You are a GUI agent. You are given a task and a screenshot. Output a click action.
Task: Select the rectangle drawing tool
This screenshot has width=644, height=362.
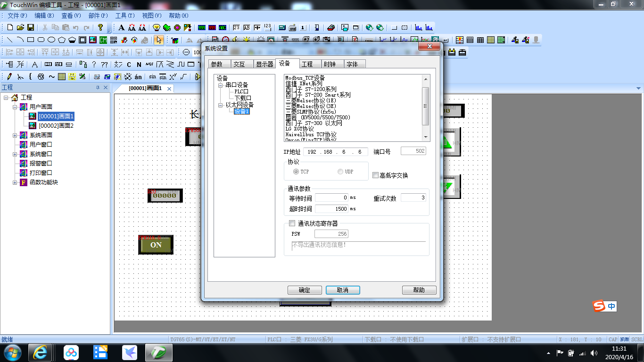click(x=31, y=40)
